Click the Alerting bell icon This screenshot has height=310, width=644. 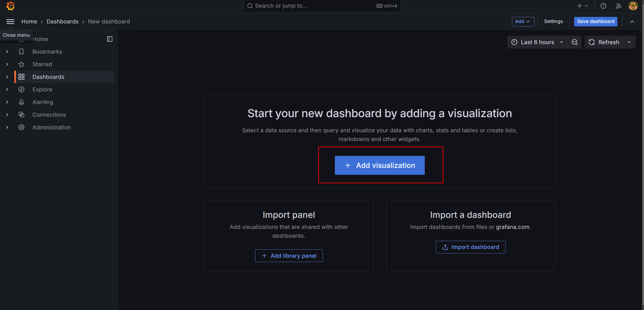click(x=21, y=102)
